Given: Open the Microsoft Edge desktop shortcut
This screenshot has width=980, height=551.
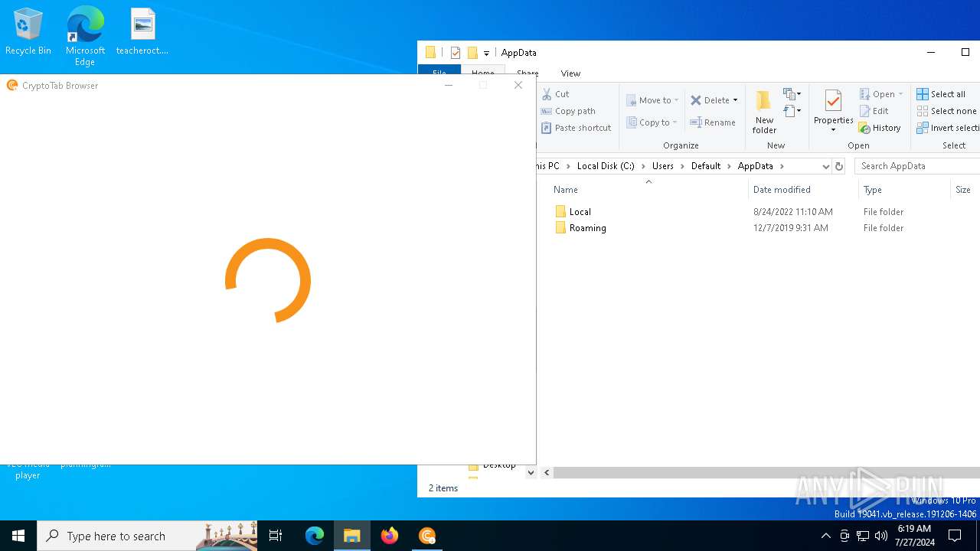Looking at the screenshot, I should [x=85, y=36].
